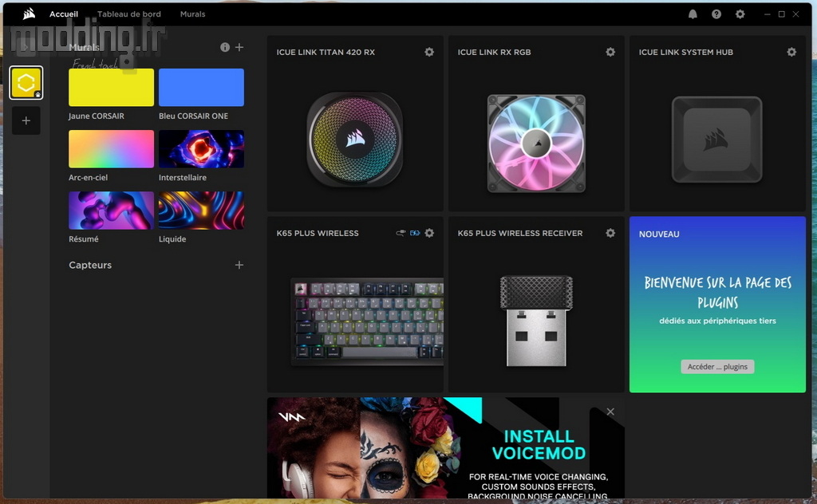The image size is (817, 504).
Task: Select the Liquide mural thumbnail
Action: tap(201, 211)
